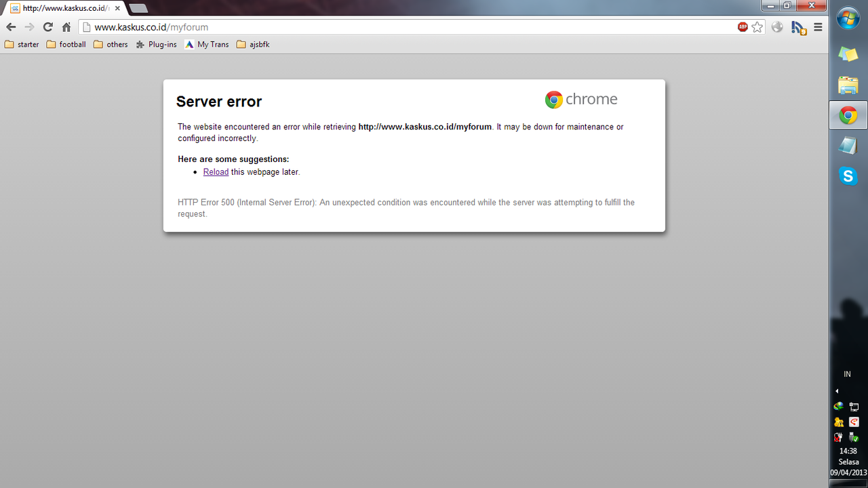Go back using the browser back arrow
Image resolution: width=868 pixels, height=488 pixels.
point(11,27)
